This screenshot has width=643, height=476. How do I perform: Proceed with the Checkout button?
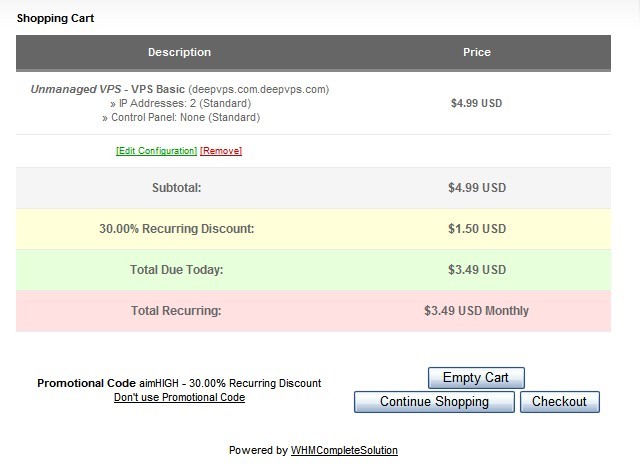click(x=559, y=402)
